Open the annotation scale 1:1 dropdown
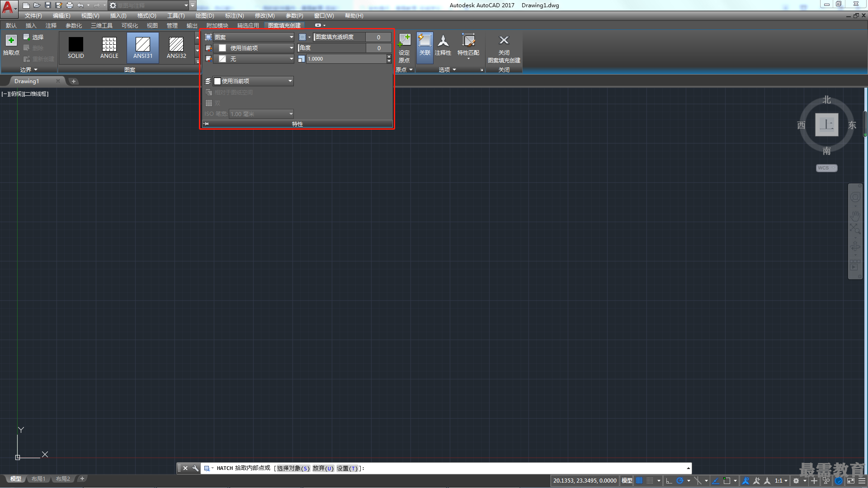This screenshot has width=868, height=488. point(781,481)
